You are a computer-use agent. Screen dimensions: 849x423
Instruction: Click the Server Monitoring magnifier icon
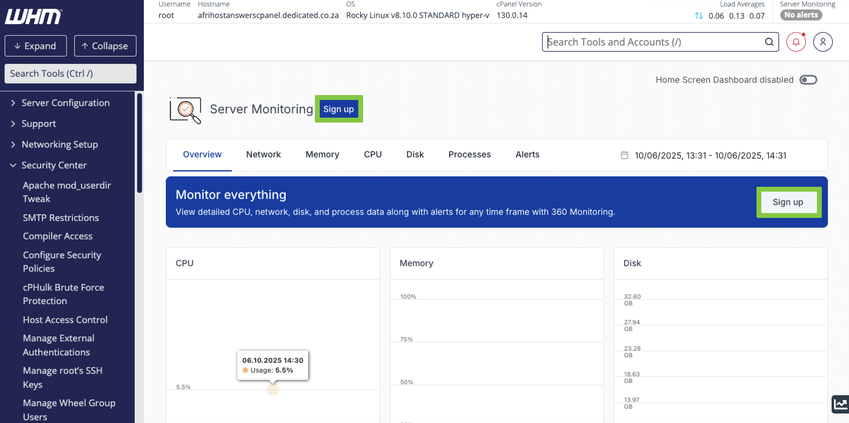point(185,109)
